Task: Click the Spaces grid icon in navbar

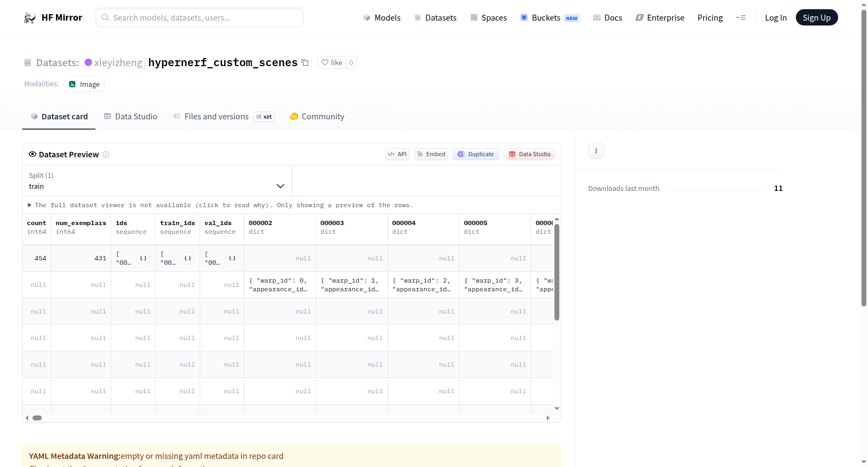Action: [474, 18]
